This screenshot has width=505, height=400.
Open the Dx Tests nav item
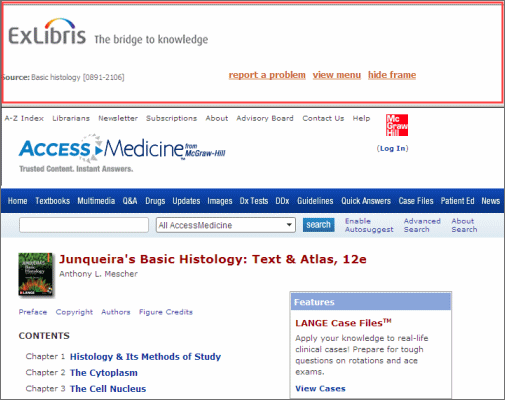tap(254, 201)
